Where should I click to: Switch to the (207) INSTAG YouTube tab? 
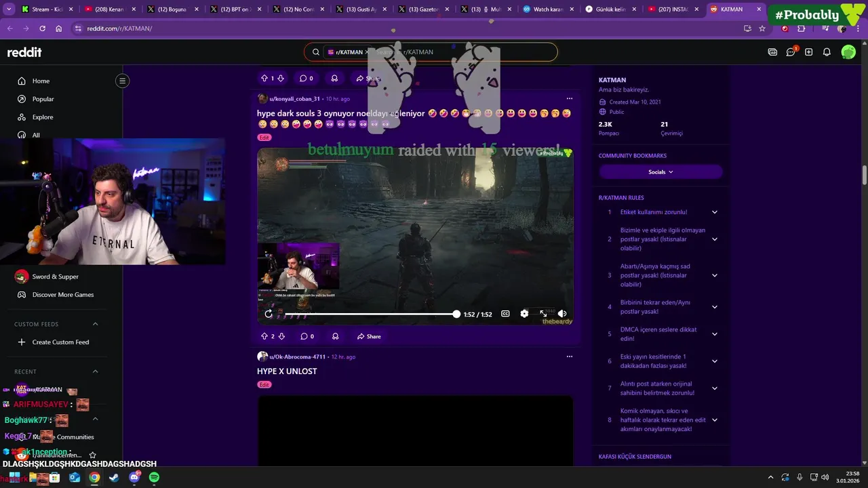click(673, 9)
